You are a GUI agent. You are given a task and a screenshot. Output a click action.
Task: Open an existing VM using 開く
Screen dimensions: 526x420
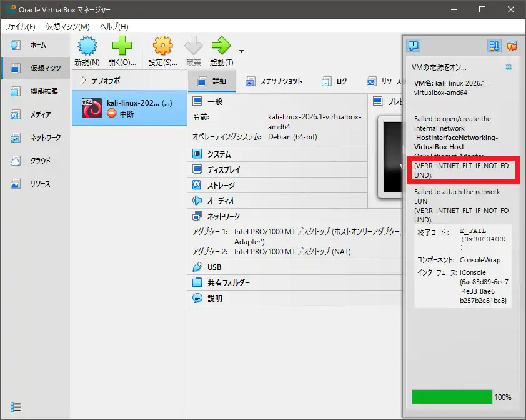122,50
